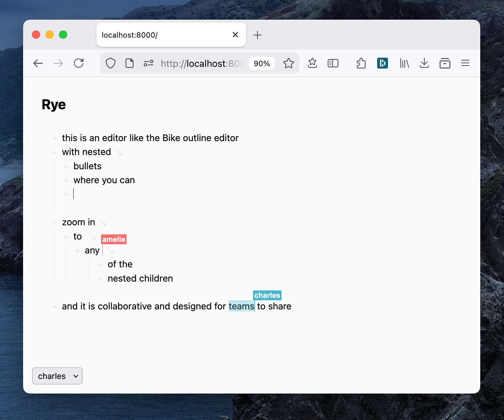Click the highlighted word 'teams'

[241, 306]
